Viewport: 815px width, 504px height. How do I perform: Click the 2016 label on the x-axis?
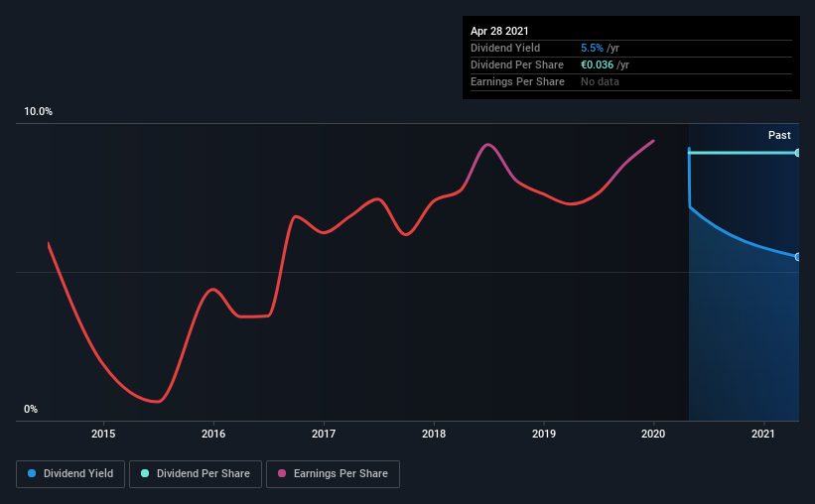click(213, 434)
